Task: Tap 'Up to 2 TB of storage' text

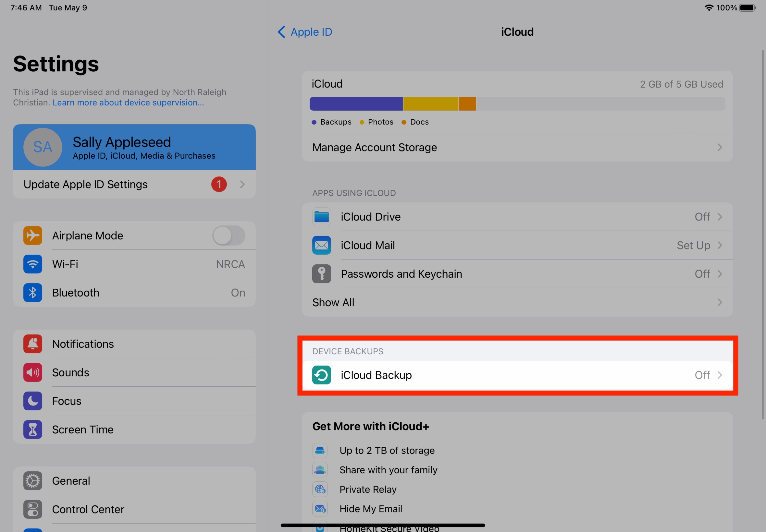Action: click(387, 451)
